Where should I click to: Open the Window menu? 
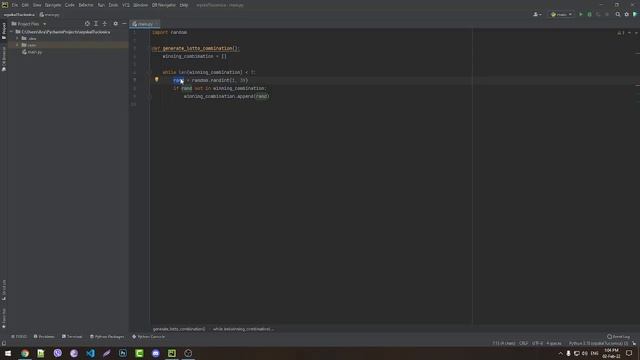[140, 5]
